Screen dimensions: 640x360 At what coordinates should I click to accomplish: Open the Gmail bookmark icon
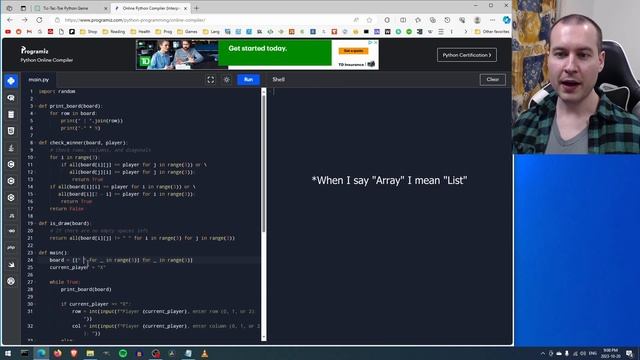tap(29, 31)
